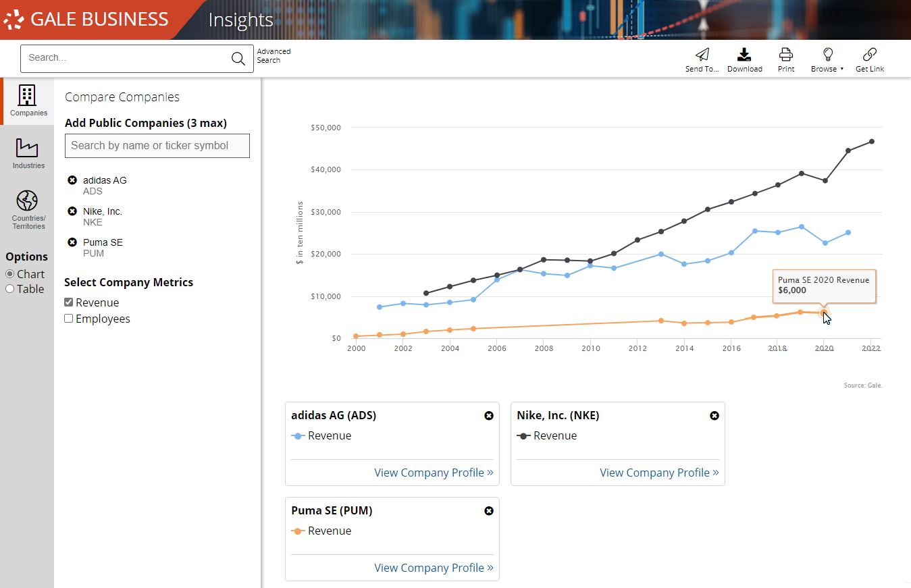Click the 'Add Public Companies (3 max)' heading

[x=146, y=123]
